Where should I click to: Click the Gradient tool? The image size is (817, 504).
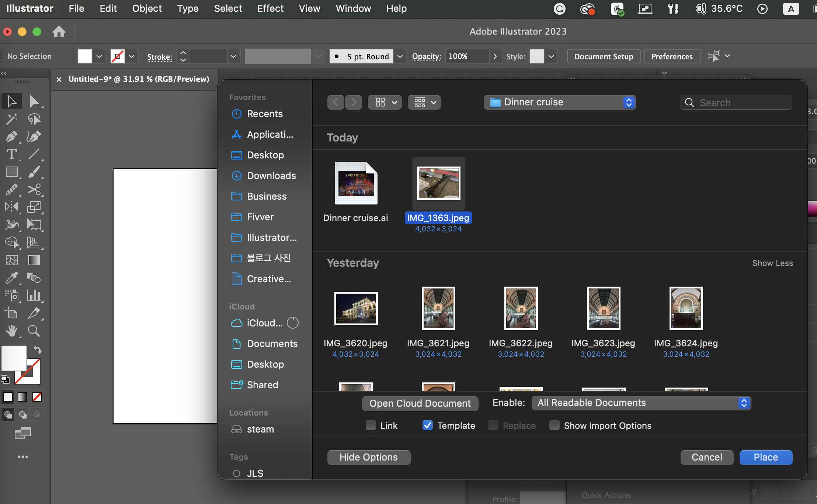(x=34, y=260)
